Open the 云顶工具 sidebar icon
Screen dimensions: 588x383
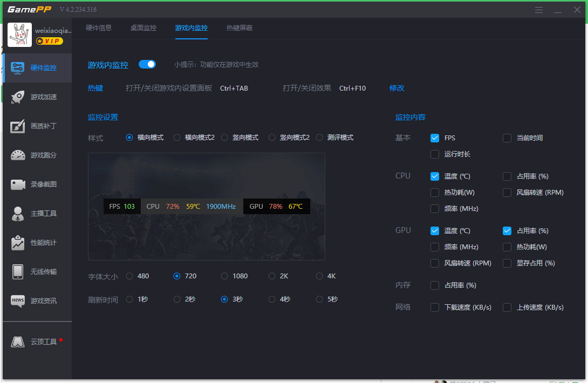click(x=18, y=341)
